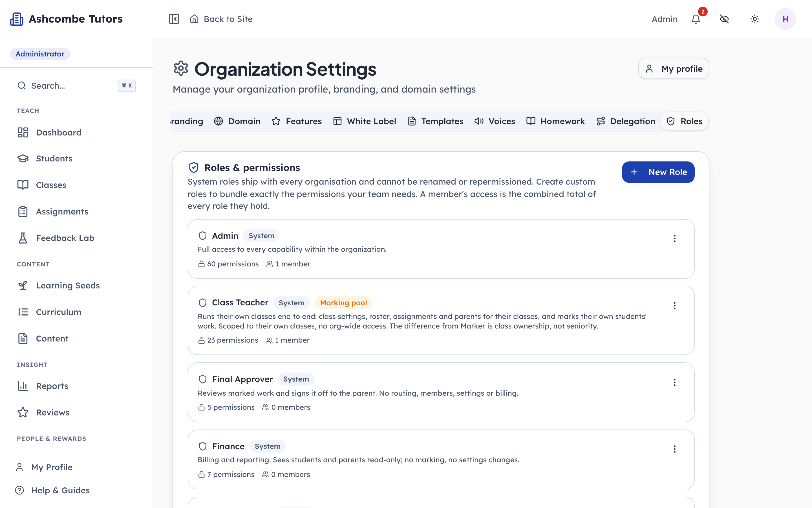812x508 pixels.
Task: Click "23 permissions" on Class Teacher
Action: coord(233,340)
